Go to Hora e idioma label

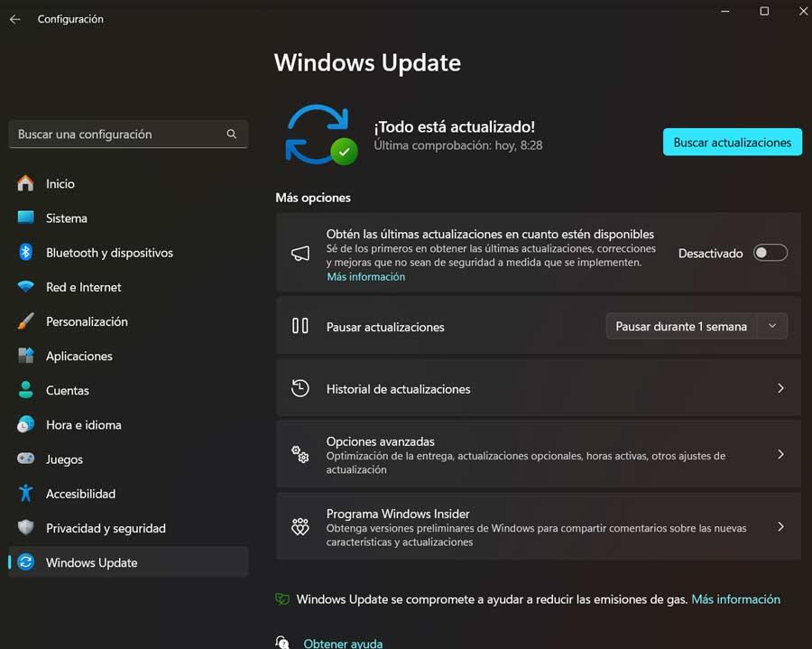point(83,425)
